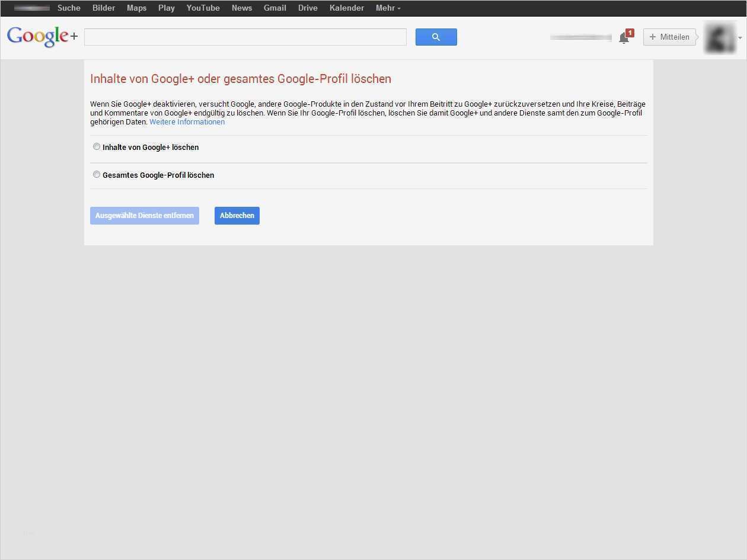Screen dimensions: 747x560
Task: Select the Inhalte von Google+ löschen option
Action: pyautogui.click(x=97, y=146)
